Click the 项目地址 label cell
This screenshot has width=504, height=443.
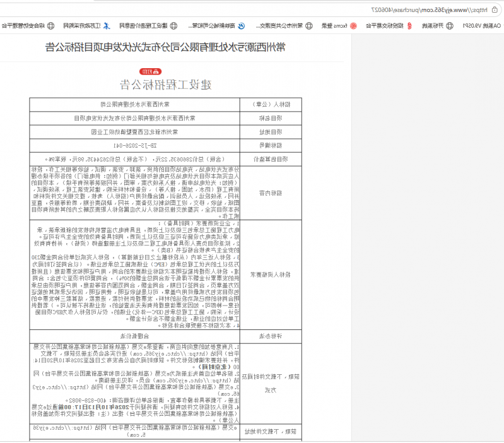(271, 132)
